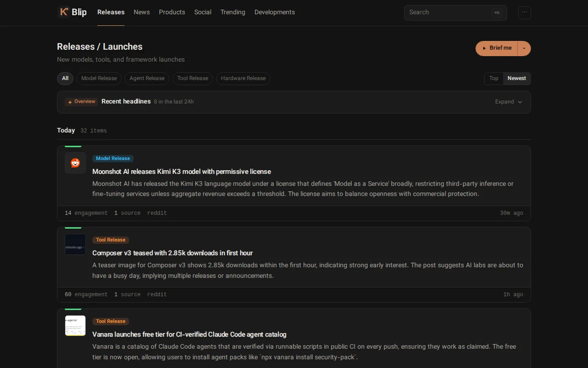Select the All filter chip
The height and width of the screenshot is (368, 588).
click(65, 79)
